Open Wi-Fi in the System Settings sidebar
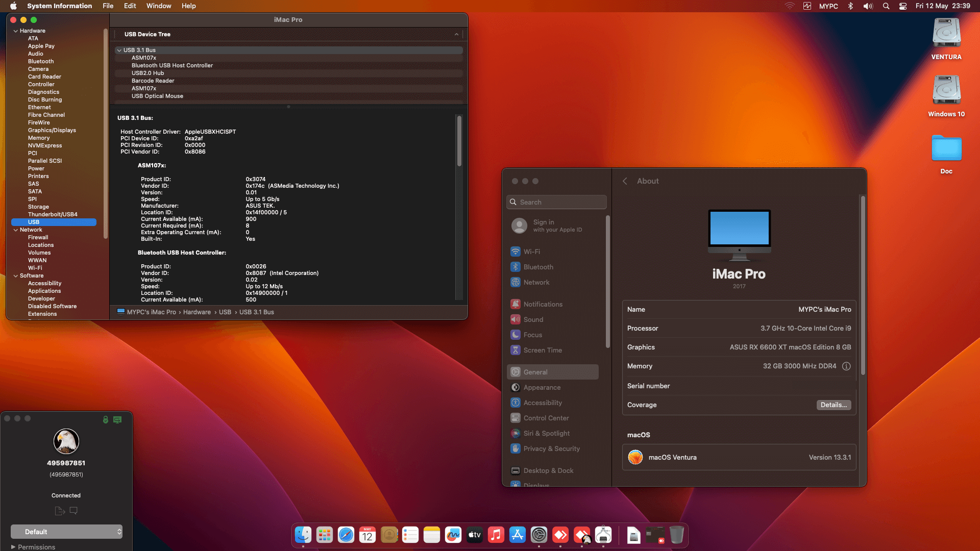This screenshot has height=551, width=980. pyautogui.click(x=553, y=252)
